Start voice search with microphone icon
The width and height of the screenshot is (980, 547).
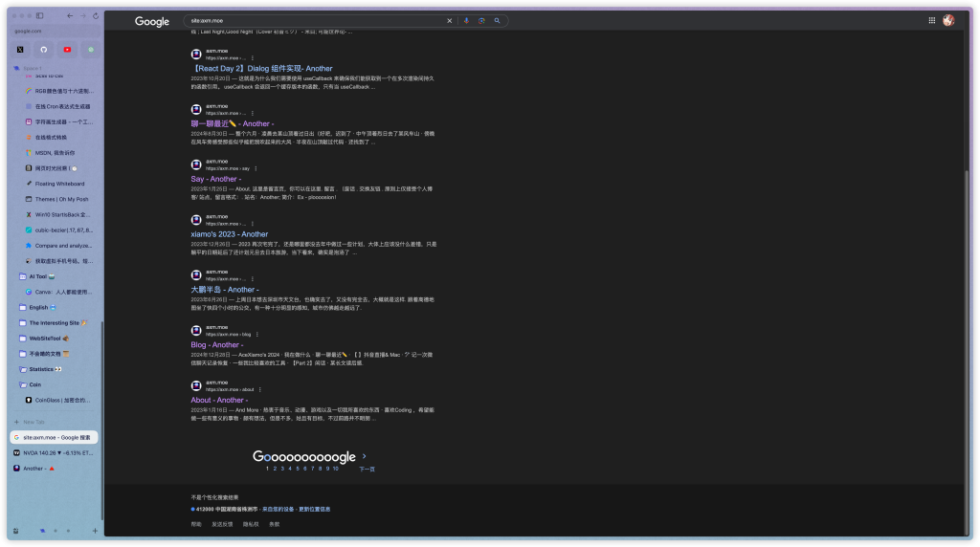pos(466,20)
